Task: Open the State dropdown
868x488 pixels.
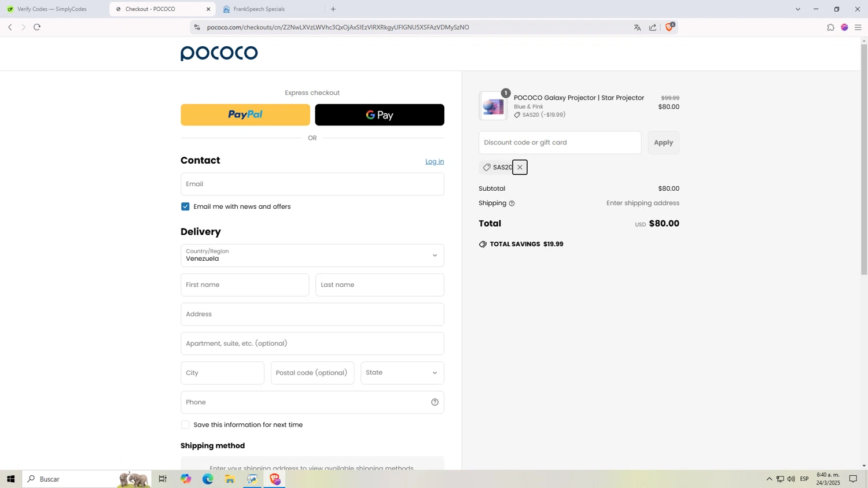Action: 402,373
